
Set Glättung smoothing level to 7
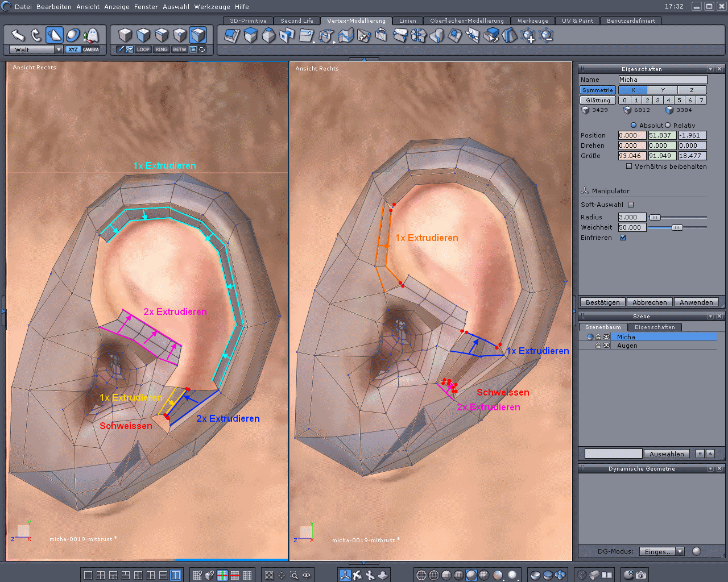[x=701, y=100]
